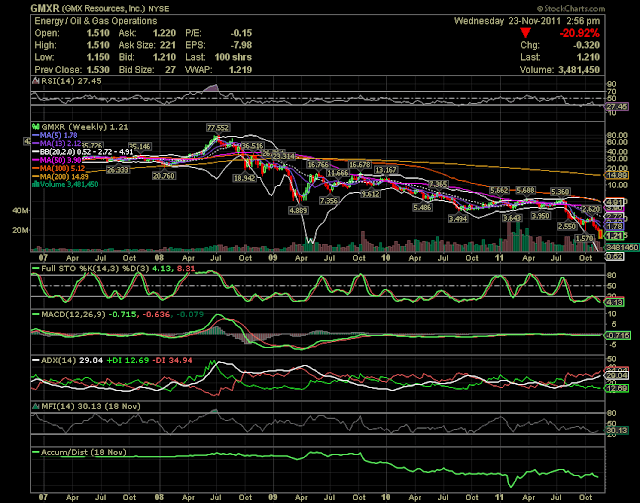Click the 27.45 RSI axis value tag
The image size is (640, 503).
[616, 107]
